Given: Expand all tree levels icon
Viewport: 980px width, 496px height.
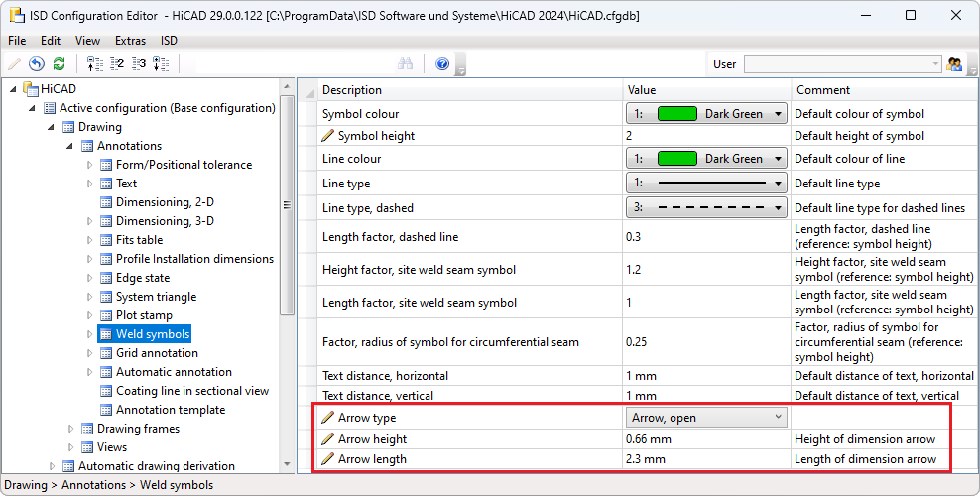Looking at the screenshot, I should 161,63.
